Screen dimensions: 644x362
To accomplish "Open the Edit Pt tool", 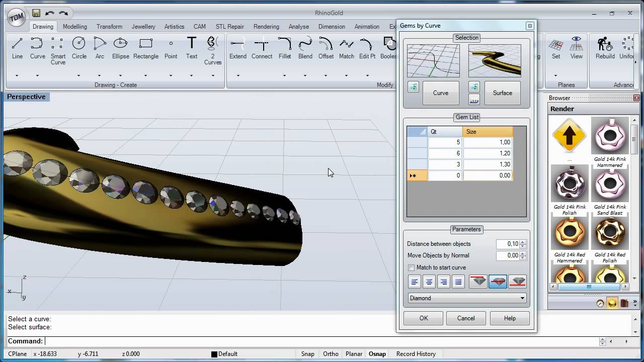I will [367, 49].
